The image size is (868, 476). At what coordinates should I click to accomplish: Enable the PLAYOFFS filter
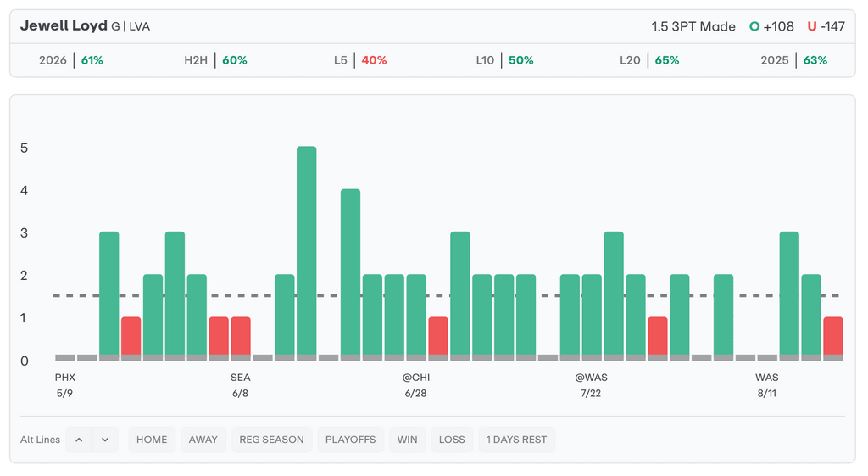pos(350,440)
